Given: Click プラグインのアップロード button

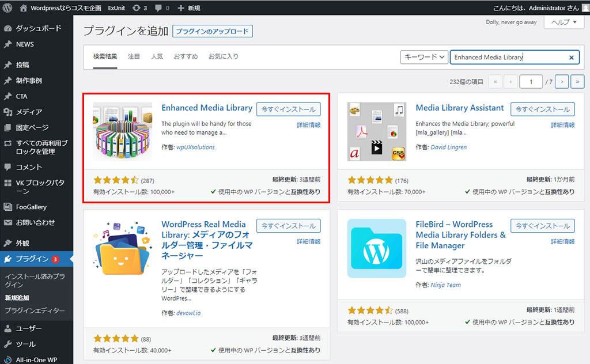Looking at the screenshot, I should (212, 31).
